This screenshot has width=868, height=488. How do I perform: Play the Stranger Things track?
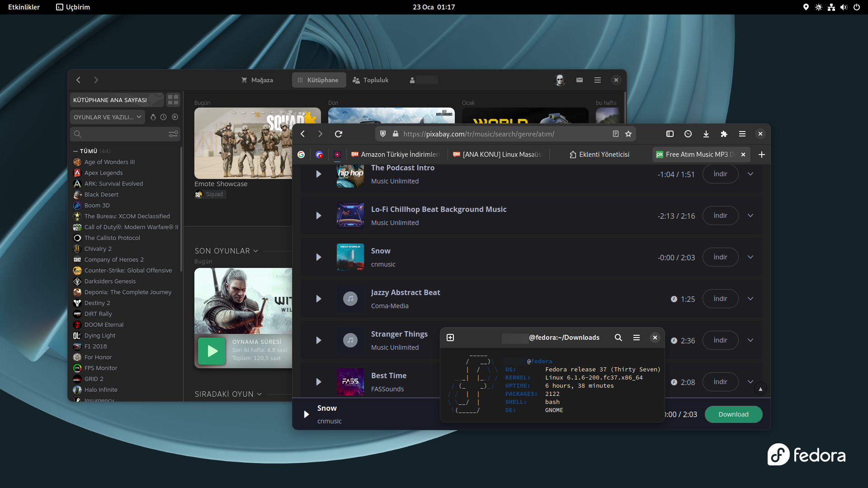click(x=319, y=340)
